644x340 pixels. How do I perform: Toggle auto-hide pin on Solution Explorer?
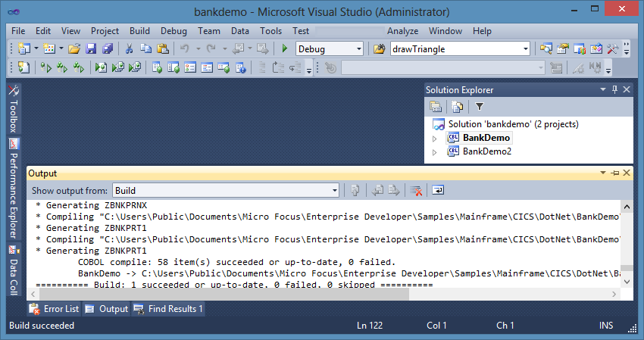[614, 89]
